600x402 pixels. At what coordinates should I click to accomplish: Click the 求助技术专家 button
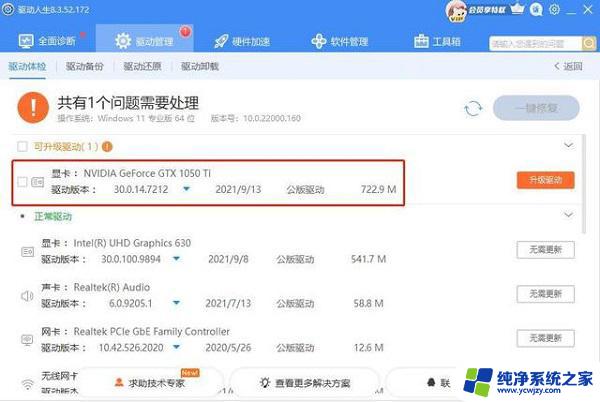tap(150, 382)
